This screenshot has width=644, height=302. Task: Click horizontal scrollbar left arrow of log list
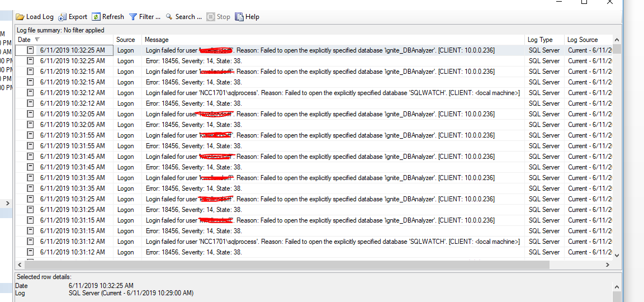pyautogui.click(x=20, y=265)
